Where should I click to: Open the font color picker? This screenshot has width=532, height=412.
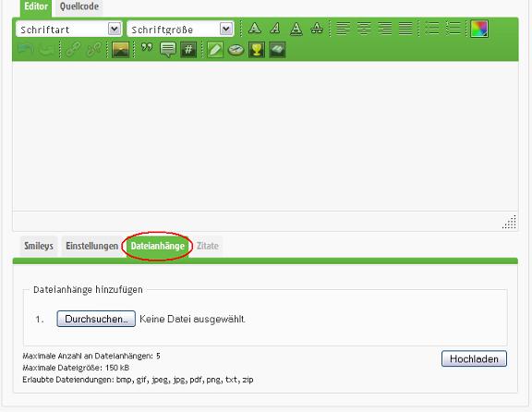479,29
